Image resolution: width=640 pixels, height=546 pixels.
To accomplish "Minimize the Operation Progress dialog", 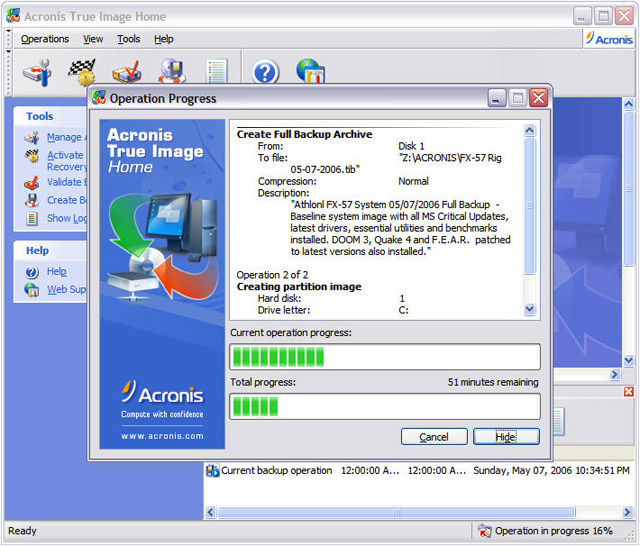I will [496, 98].
